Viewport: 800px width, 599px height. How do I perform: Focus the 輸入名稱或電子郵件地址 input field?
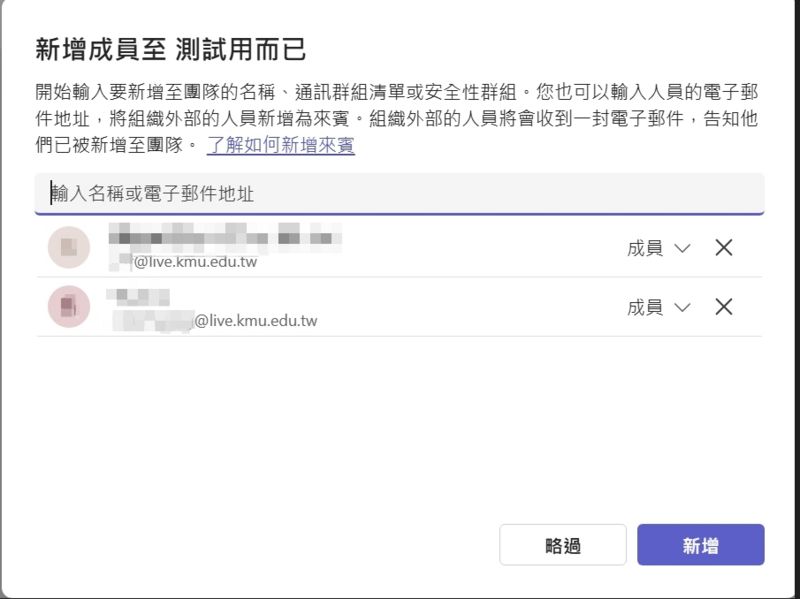tap(400, 193)
